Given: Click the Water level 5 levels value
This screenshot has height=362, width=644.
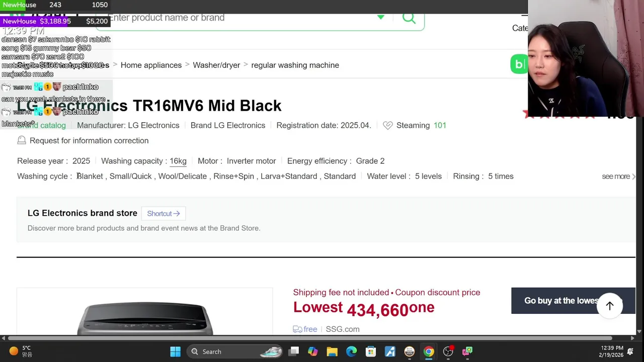Looking at the screenshot, I should [428, 176].
